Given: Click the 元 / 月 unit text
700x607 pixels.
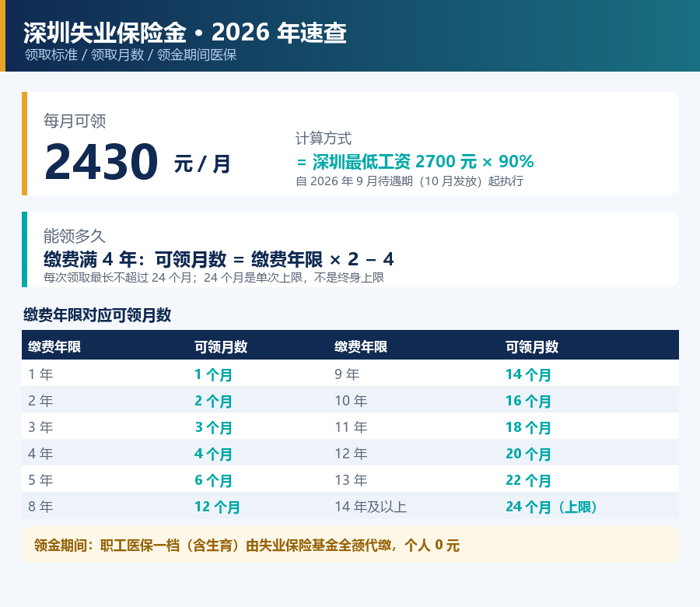Looking at the screenshot, I should [202, 163].
